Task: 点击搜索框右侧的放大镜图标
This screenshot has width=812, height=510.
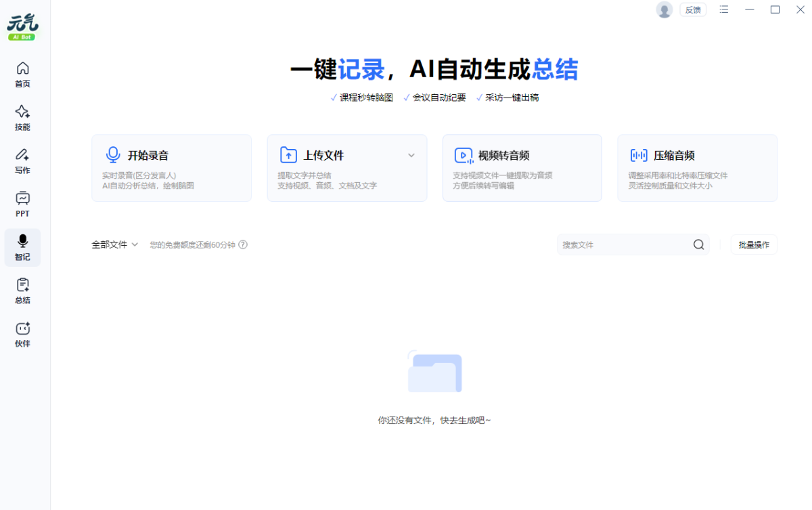Action: [x=698, y=245]
